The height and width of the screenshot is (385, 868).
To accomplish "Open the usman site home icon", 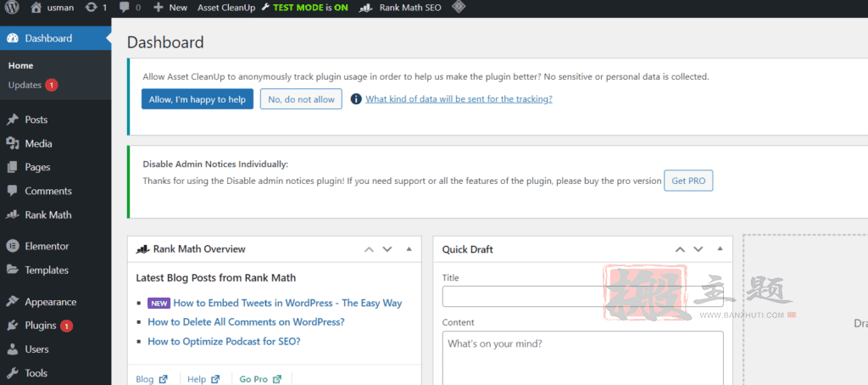I will (x=36, y=8).
